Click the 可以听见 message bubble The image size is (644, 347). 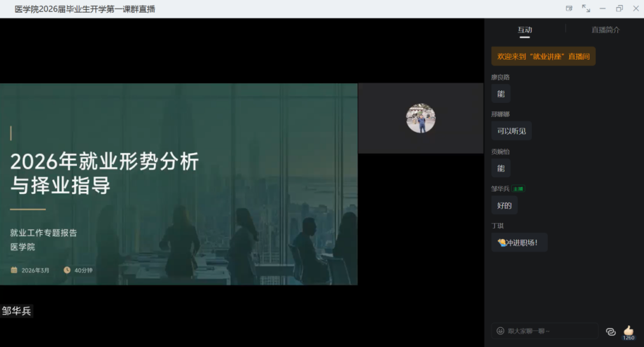511,131
